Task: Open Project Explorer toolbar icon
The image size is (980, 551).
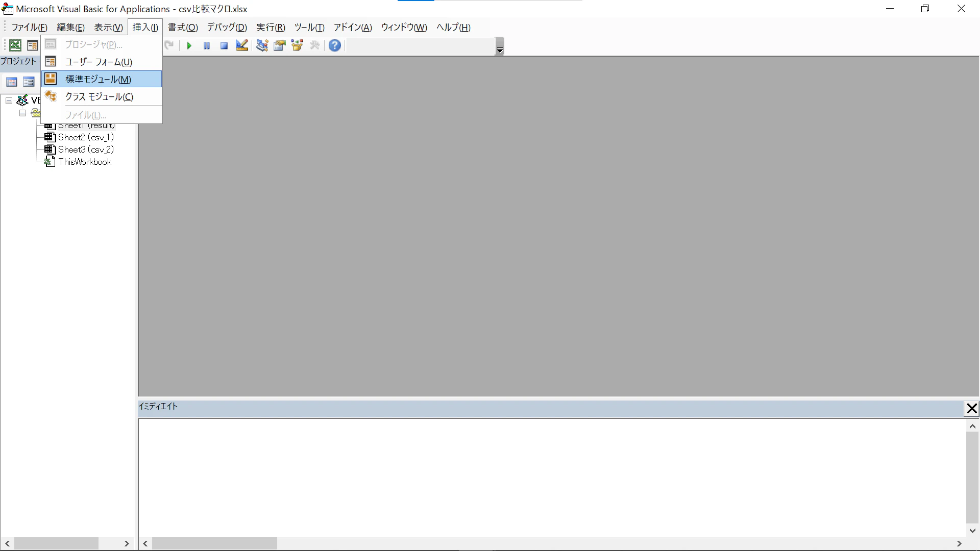Action: coord(262,45)
